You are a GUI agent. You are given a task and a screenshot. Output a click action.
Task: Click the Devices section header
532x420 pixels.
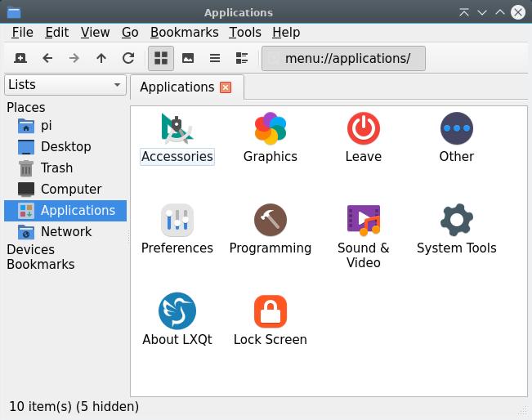(31, 250)
